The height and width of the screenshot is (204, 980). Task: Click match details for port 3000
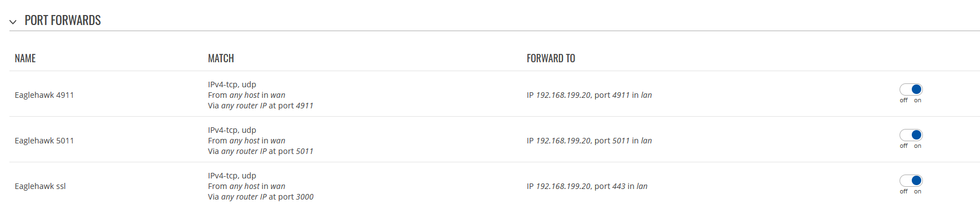[261, 186]
